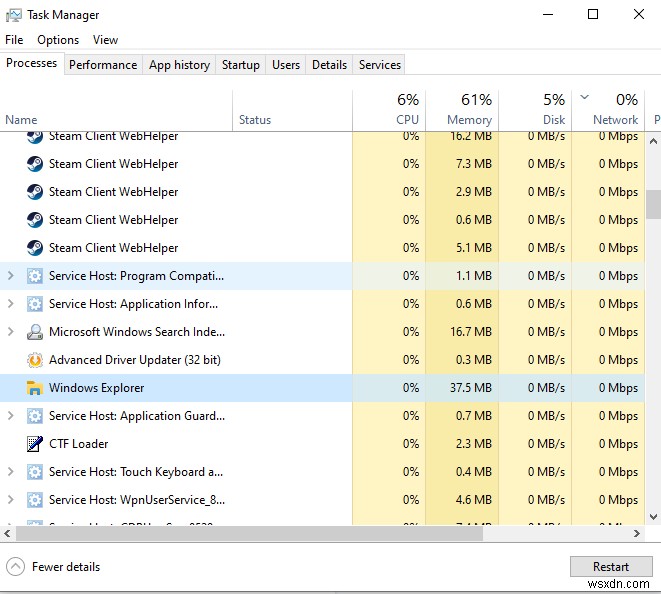This screenshot has height=594, width=661.
Task: Sort by the Status column header
Action: click(292, 110)
